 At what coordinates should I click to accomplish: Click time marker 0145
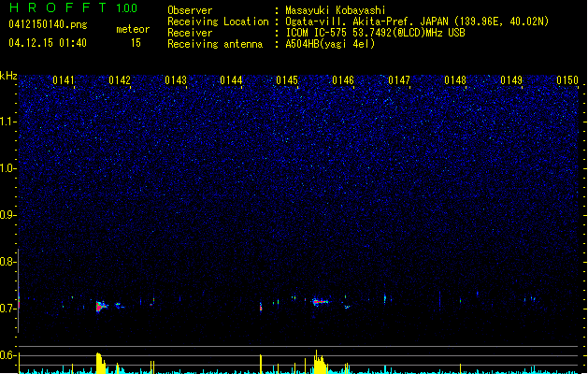(287, 80)
